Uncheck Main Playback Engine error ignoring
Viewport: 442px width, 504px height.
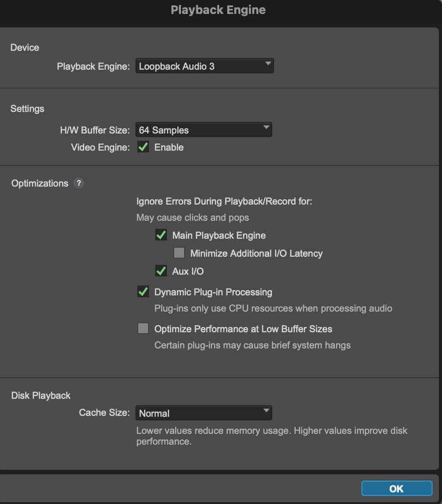[161, 235]
